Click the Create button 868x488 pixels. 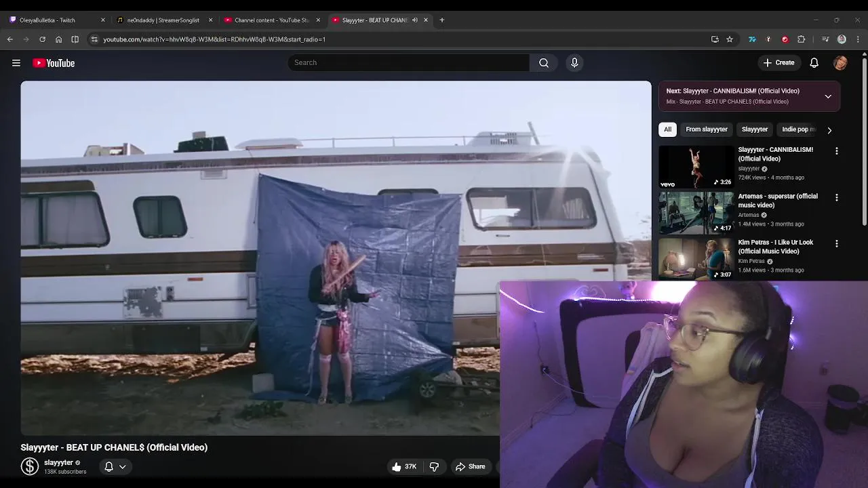pos(778,62)
